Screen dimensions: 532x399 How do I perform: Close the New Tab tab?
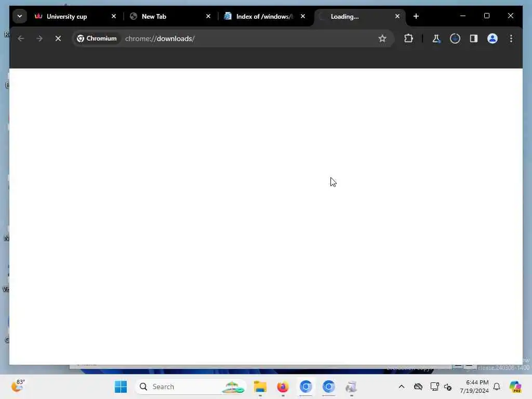click(208, 16)
